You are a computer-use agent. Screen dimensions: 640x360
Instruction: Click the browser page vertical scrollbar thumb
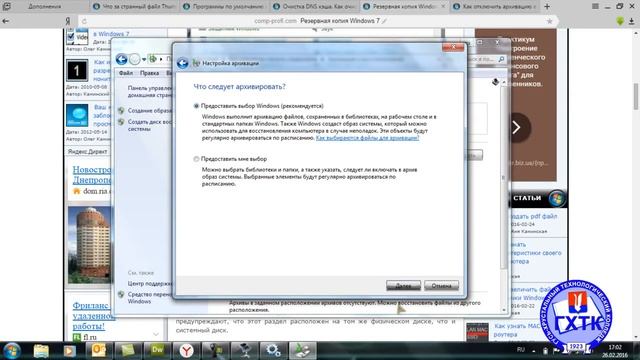tap(636, 96)
